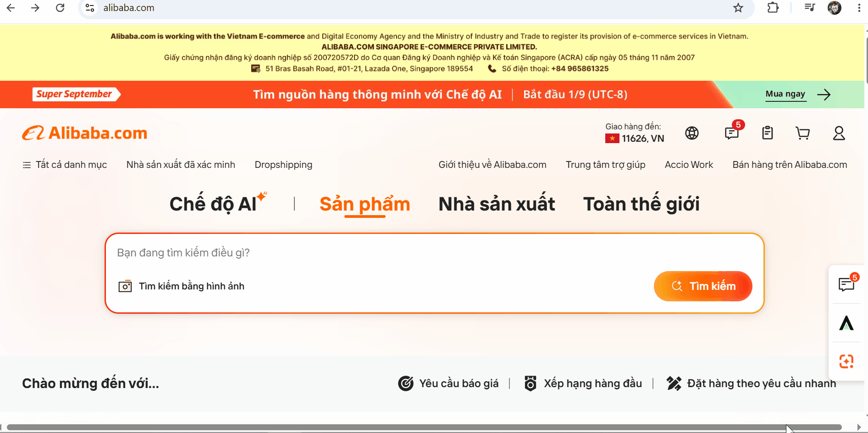The image size is (868, 433).
Task: Click the Vietnam flag icon
Action: click(x=612, y=139)
